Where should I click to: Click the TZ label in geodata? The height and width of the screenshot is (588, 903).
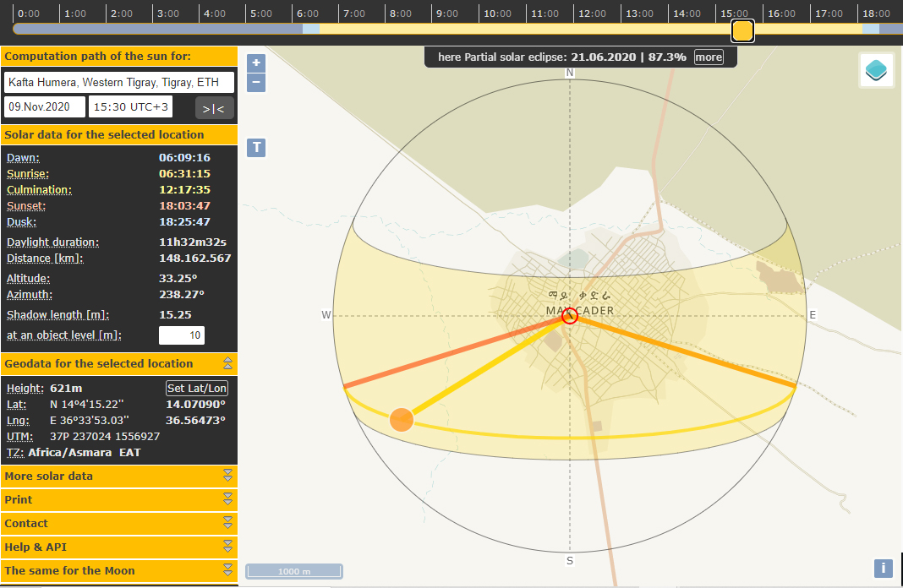click(x=15, y=453)
